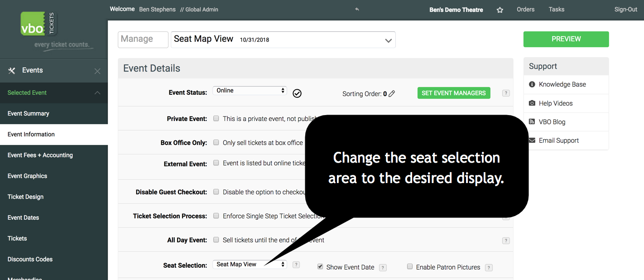Click the Email Support envelope icon
The image size is (644, 280).
(x=532, y=140)
